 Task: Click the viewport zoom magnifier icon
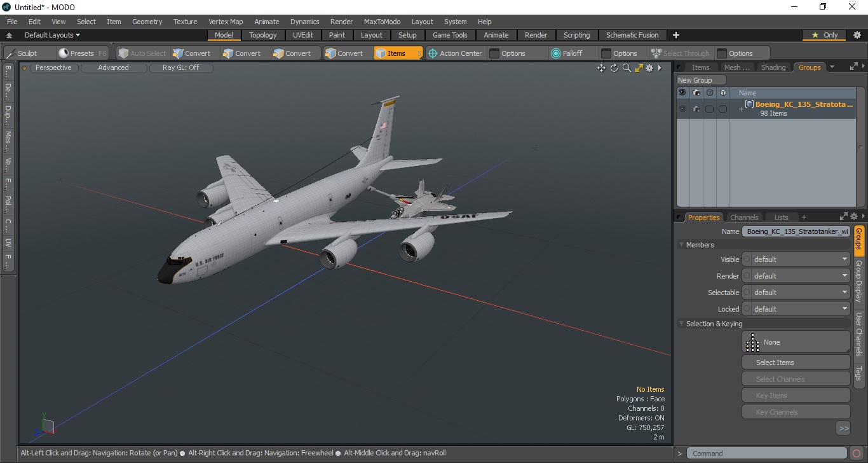[627, 68]
